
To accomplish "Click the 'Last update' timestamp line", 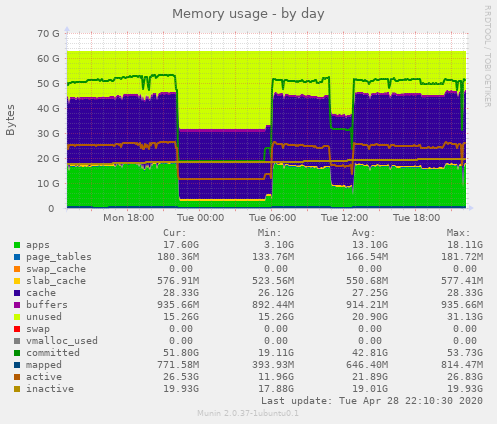I will pyautogui.click(x=372, y=401).
